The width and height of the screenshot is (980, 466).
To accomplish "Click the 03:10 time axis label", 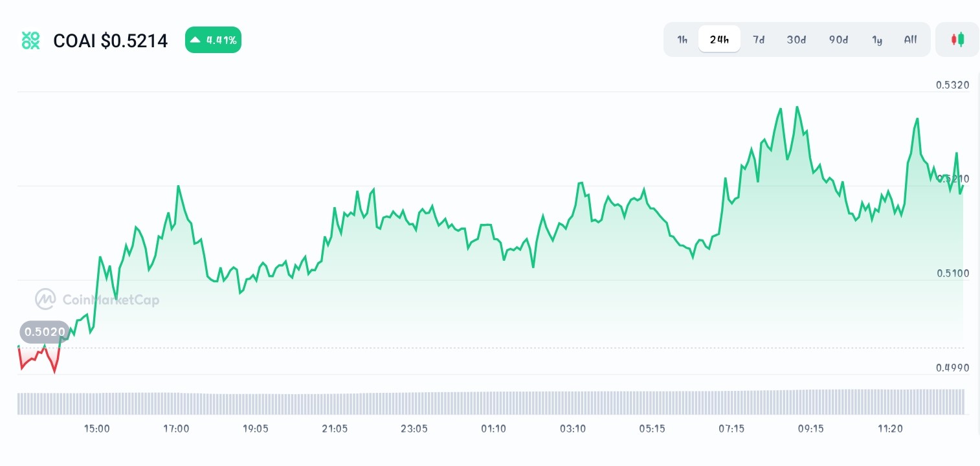I will (573, 428).
